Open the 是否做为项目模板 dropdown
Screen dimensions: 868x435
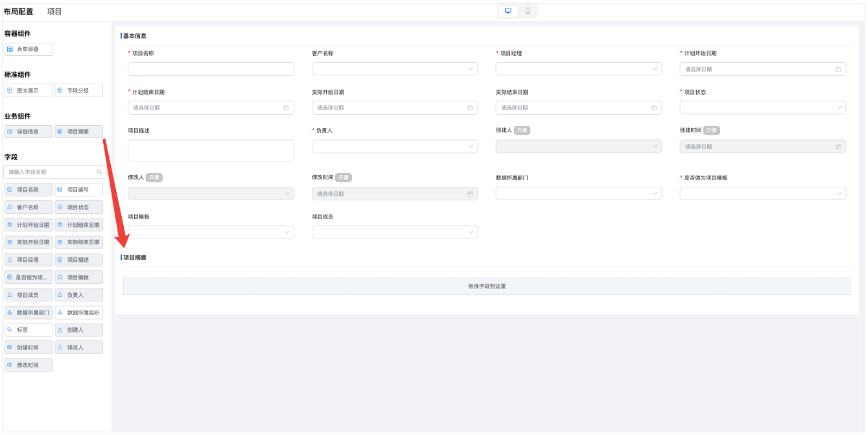763,193
